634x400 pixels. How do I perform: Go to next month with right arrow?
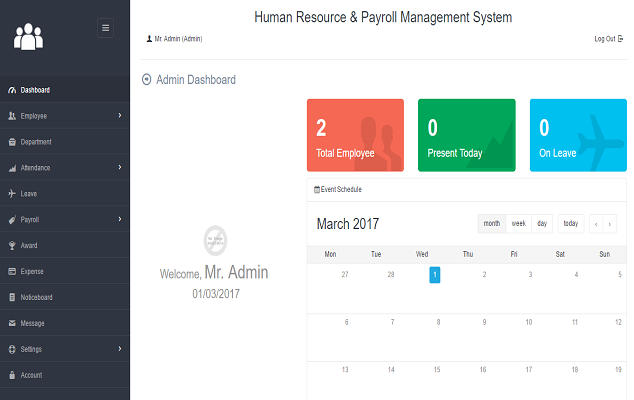[x=610, y=224]
